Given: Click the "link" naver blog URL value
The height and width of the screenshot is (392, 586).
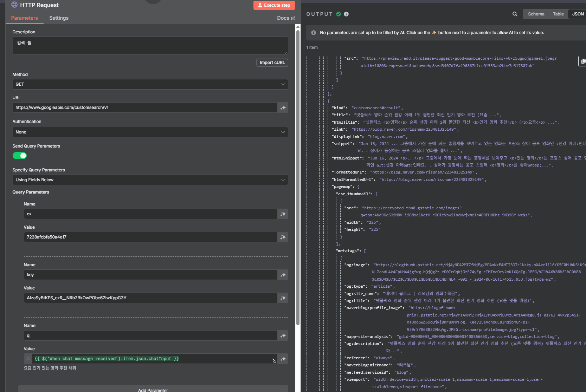Looking at the screenshot, I should point(404,129).
